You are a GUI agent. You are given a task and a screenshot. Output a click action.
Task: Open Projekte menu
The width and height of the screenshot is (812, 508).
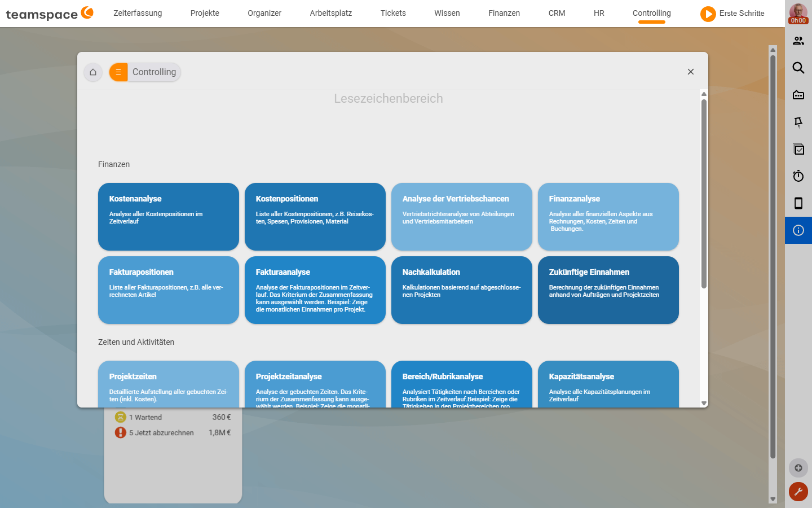205,13
